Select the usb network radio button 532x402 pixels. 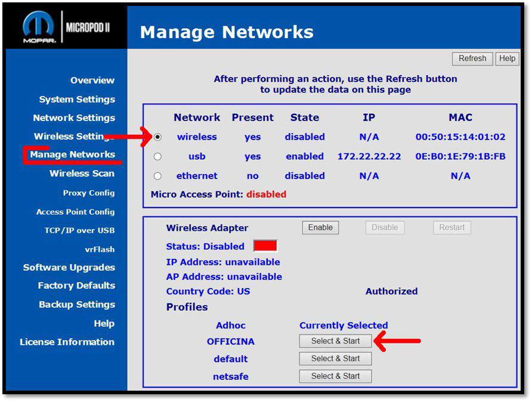coord(157,156)
